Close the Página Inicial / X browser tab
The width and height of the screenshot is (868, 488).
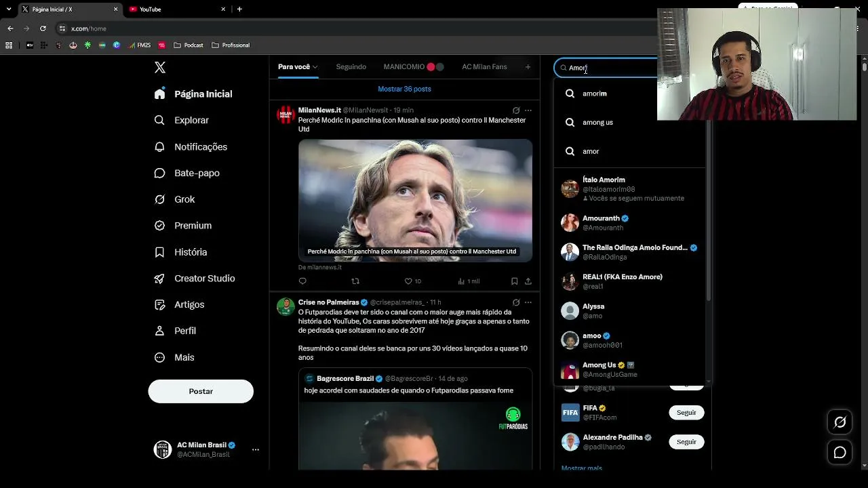point(115,9)
